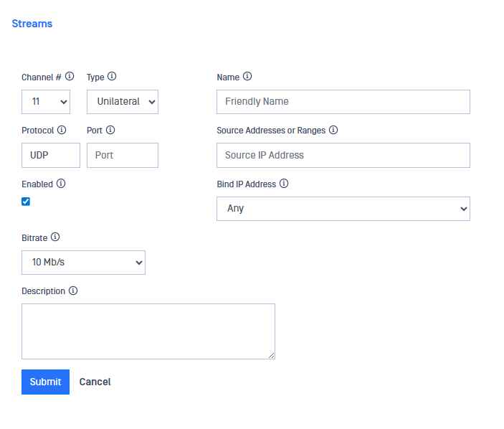This screenshot has width=504, height=429.
Task: Uncheck the Enabled checkbox
Action: coord(26,202)
